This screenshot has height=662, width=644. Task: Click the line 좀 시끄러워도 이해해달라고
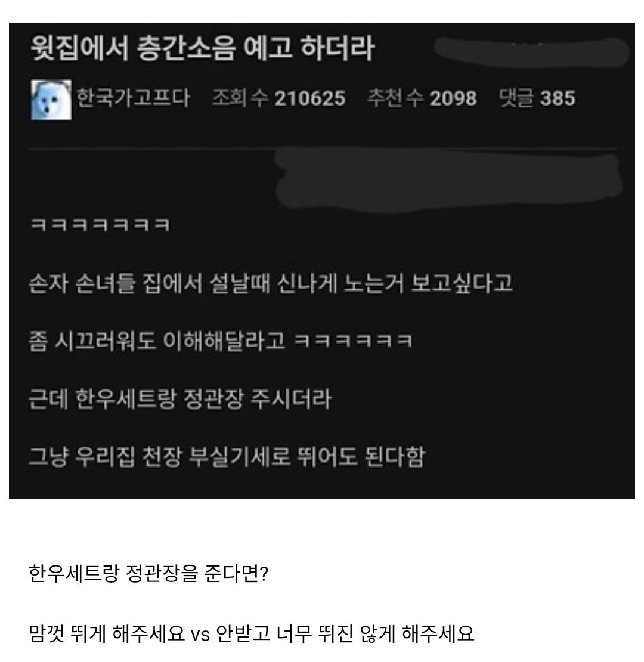[x=220, y=341]
